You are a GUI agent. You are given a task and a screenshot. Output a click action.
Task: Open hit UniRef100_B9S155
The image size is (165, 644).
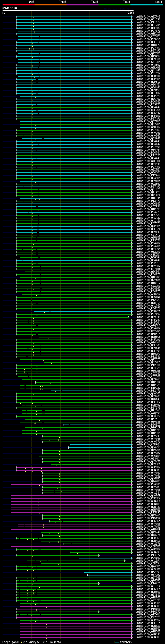[x=148, y=90]
